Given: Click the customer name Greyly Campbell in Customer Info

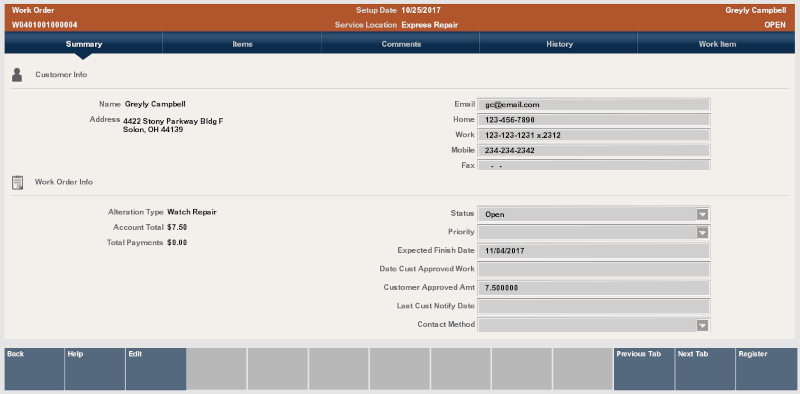Looking at the screenshot, I should 155,104.
